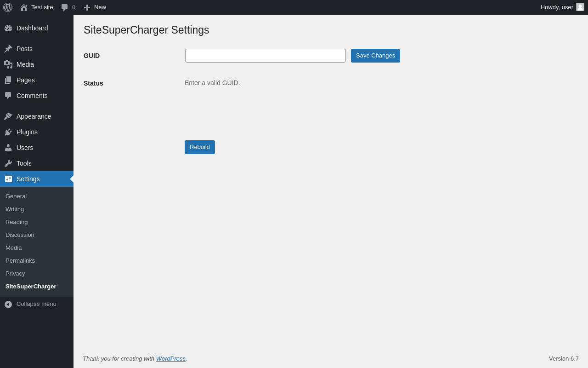
Task: Click the Status label
Action: [93, 83]
